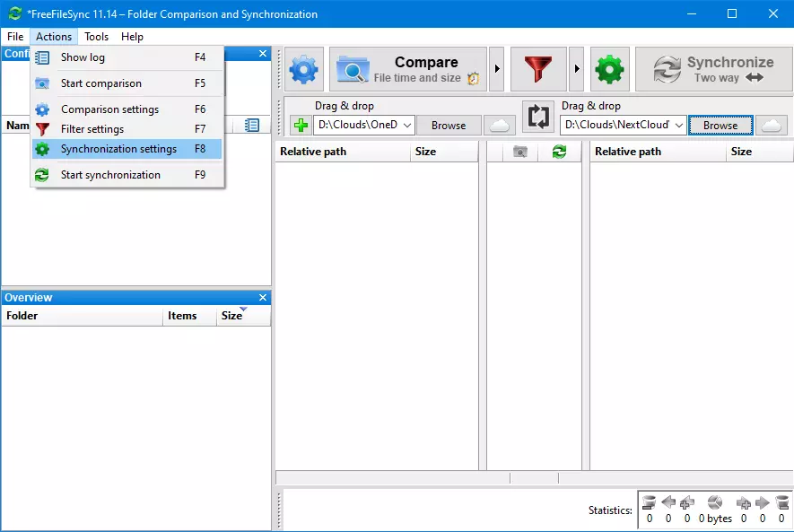Image resolution: width=794 pixels, height=532 pixels.
Task: Close the Overview panel
Action: pyautogui.click(x=263, y=297)
